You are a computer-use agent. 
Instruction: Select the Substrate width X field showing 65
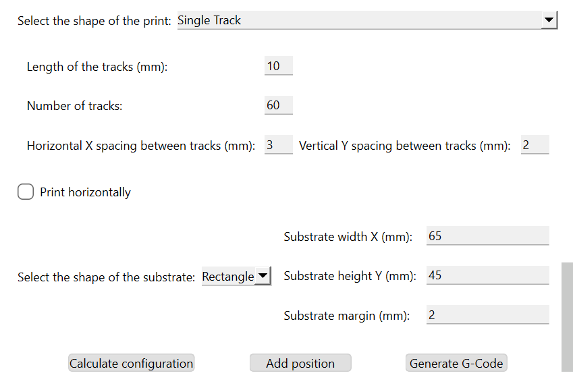pos(487,235)
